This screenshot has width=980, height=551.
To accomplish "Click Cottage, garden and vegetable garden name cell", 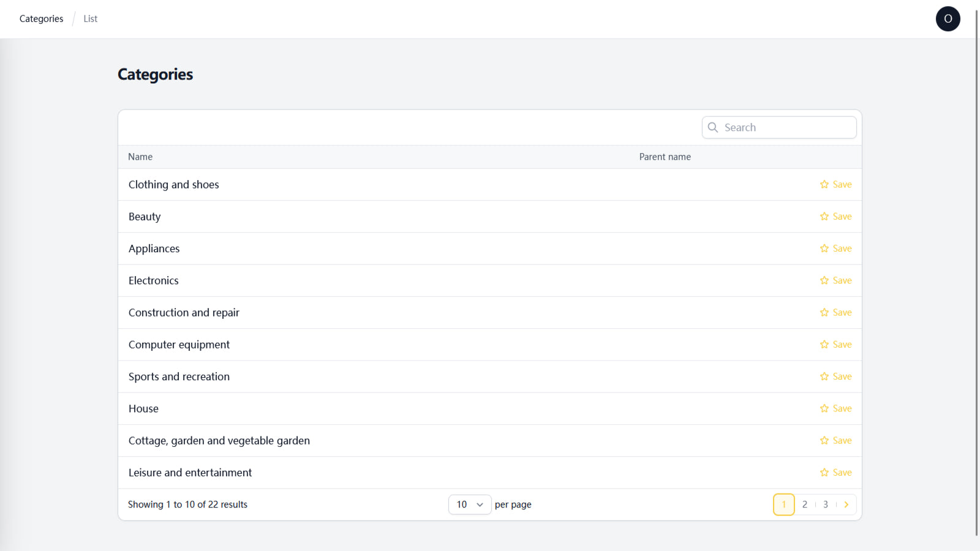I will (x=219, y=441).
